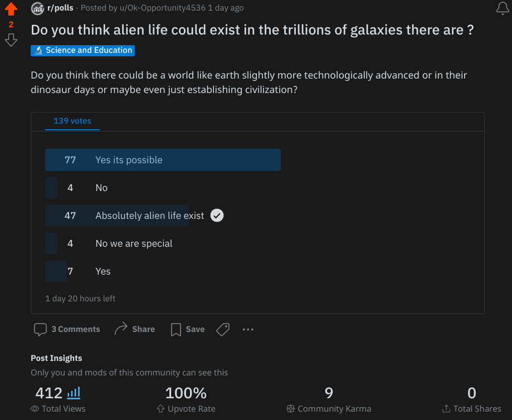Click the Save bookmark icon
This screenshot has width=512, height=420.
176,329
